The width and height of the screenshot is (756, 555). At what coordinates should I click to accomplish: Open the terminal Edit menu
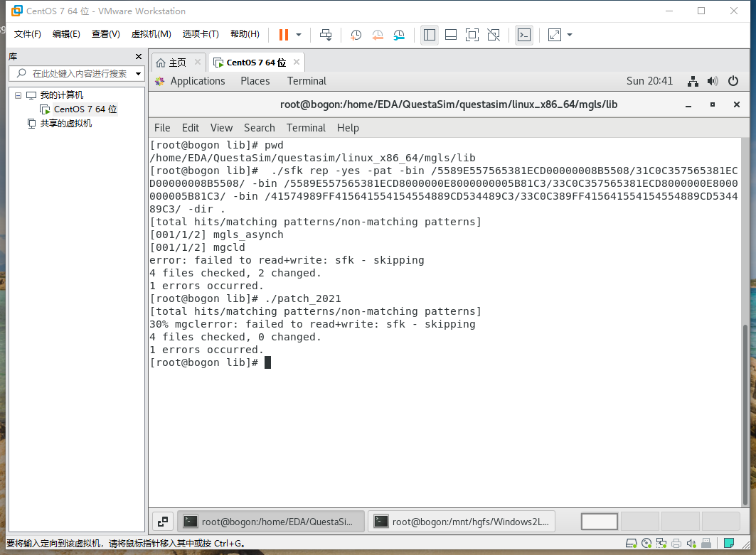pyautogui.click(x=191, y=128)
